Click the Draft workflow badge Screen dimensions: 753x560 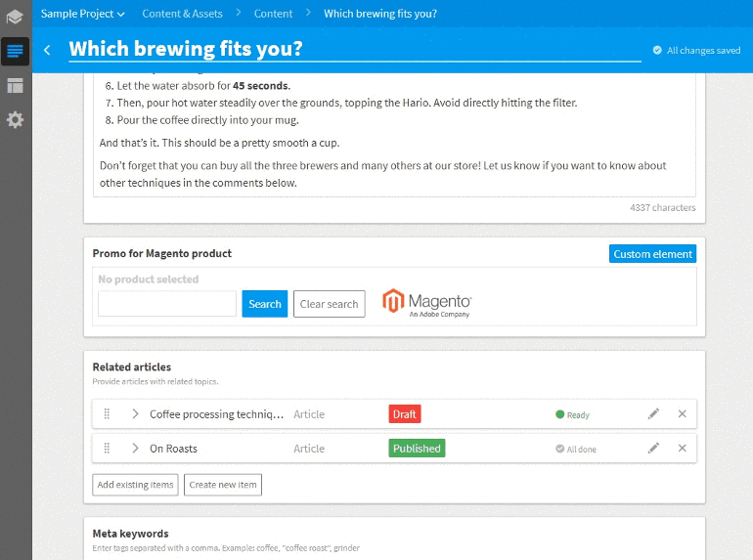coord(405,414)
